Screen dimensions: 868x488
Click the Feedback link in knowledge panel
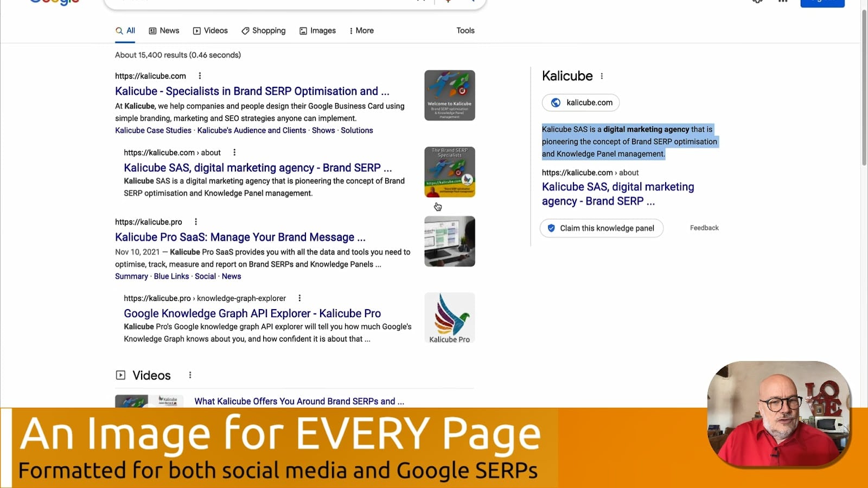click(x=704, y=228)
